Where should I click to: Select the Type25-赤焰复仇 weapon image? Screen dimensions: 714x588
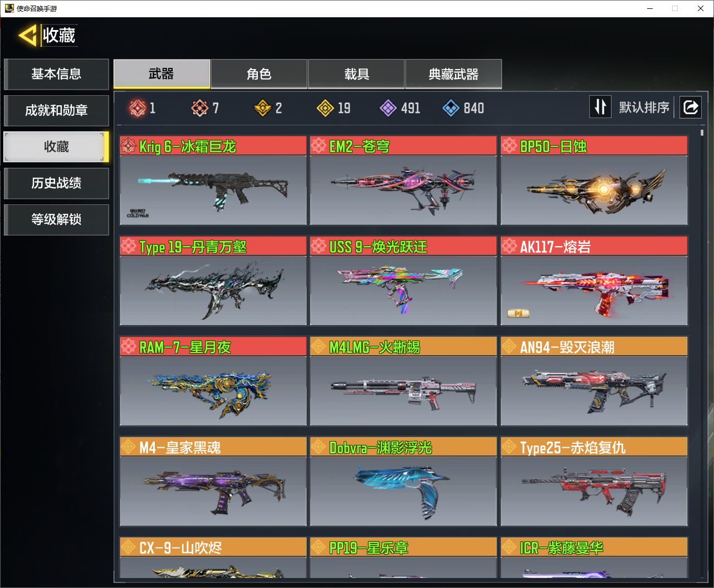594,491
